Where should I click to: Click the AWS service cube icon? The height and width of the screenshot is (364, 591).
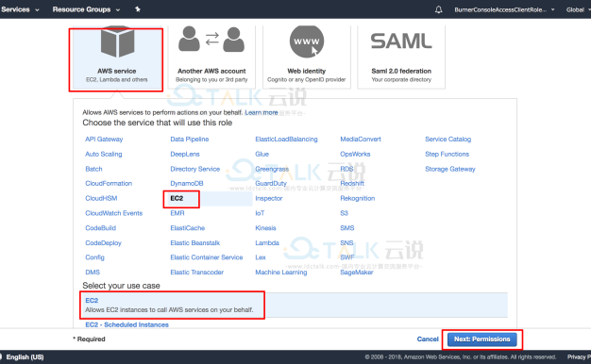(117, 41)
